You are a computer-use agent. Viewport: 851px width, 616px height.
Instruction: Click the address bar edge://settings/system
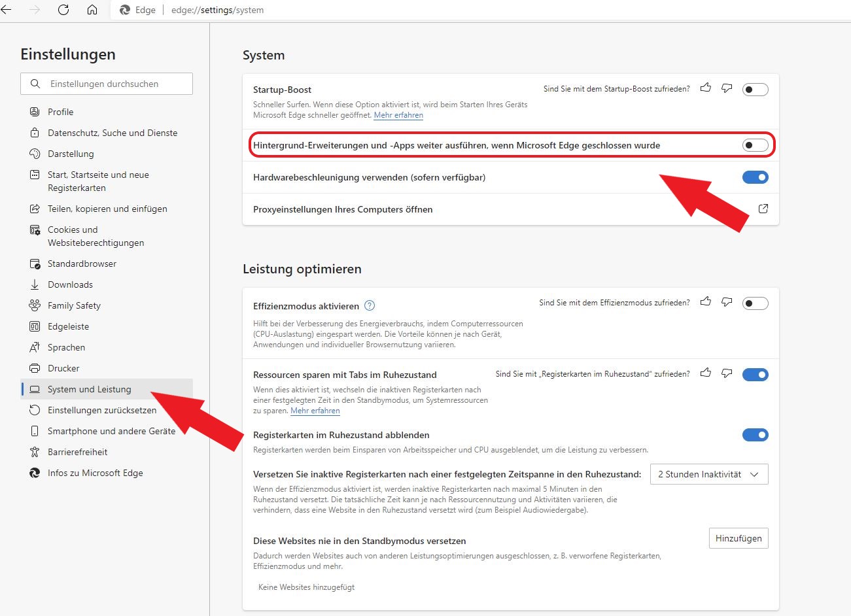click(x=217, y=10)
